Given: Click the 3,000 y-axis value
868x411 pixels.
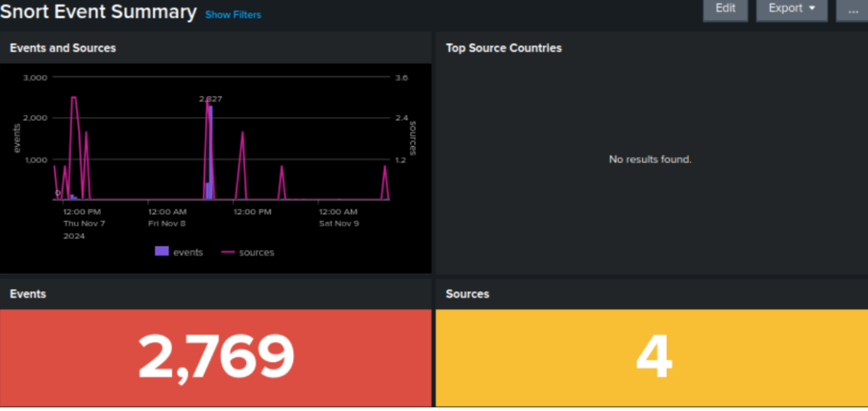Looking at the screenshot, I should [x=35, y=77].
